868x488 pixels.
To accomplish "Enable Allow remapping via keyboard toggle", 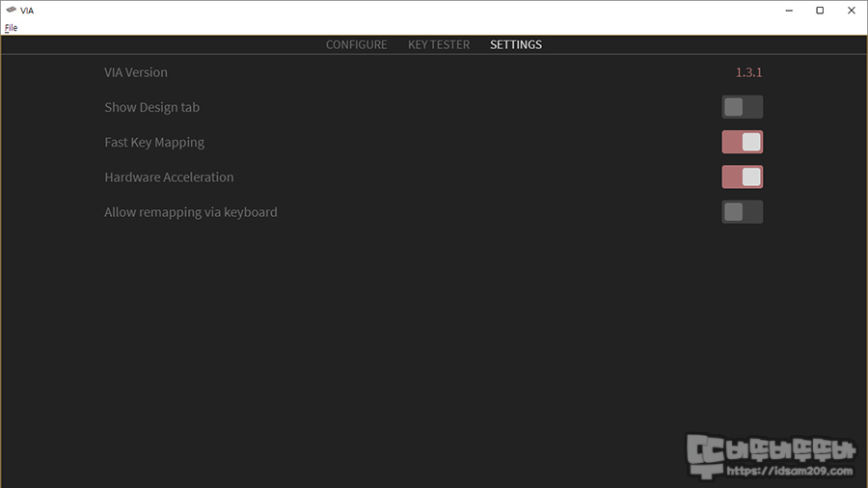I will click(x=742, y=212).
